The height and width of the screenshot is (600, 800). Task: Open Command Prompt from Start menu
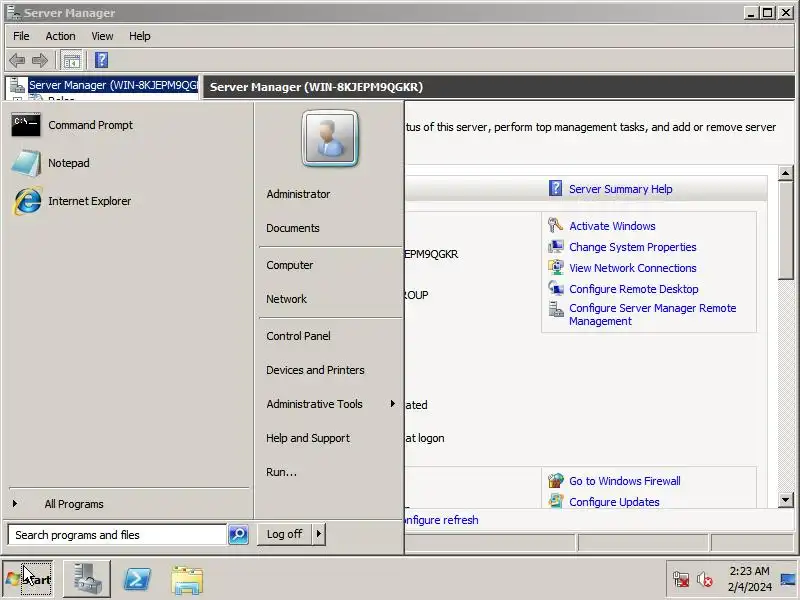pyautogui.click(x=72, y=125)
